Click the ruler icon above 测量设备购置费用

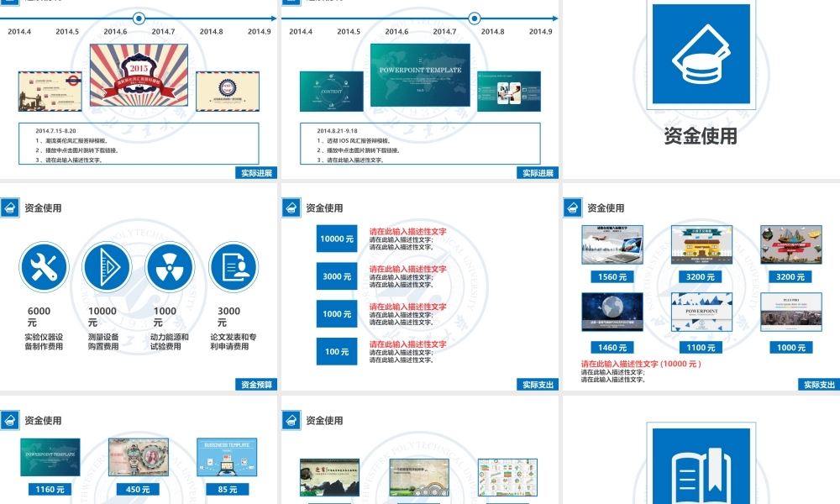point(107,266)
